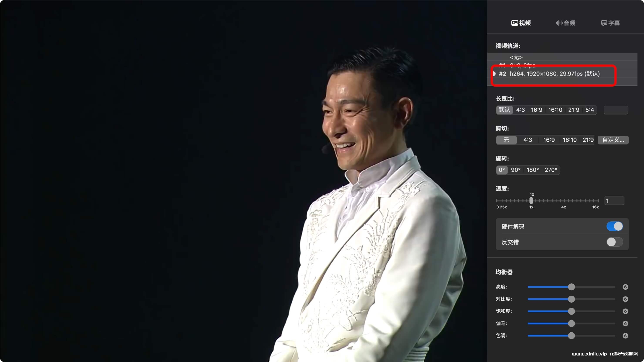Reset brightness with its circular arrow icon

pyautogui.click(x=625, y=287)
